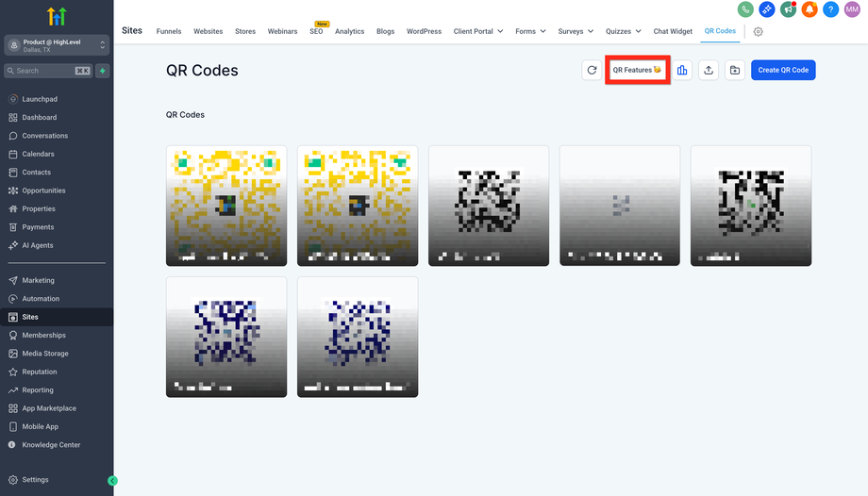Open Conversations in the sidebar

click(44, 136)
